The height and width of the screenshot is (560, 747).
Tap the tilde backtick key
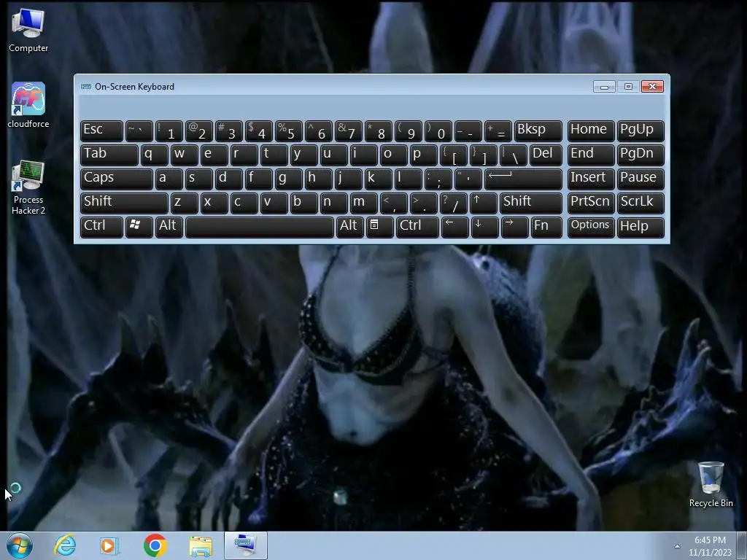[x=139, y=131]
